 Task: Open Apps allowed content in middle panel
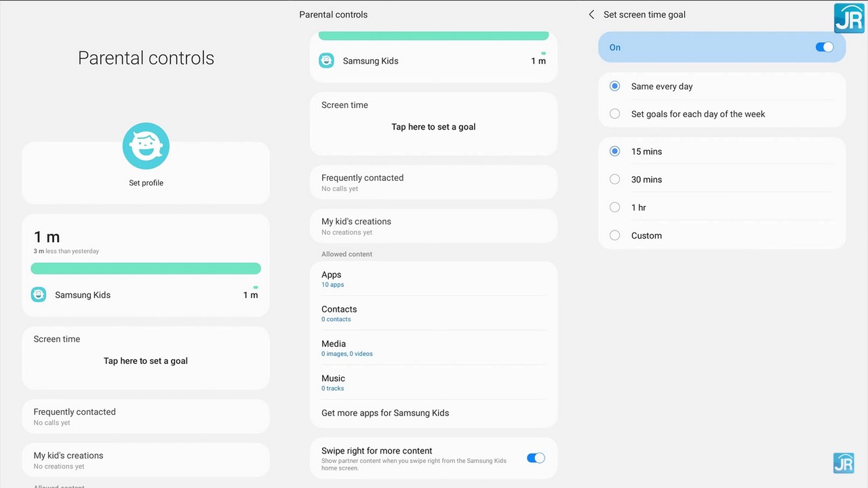click(433, 279)
